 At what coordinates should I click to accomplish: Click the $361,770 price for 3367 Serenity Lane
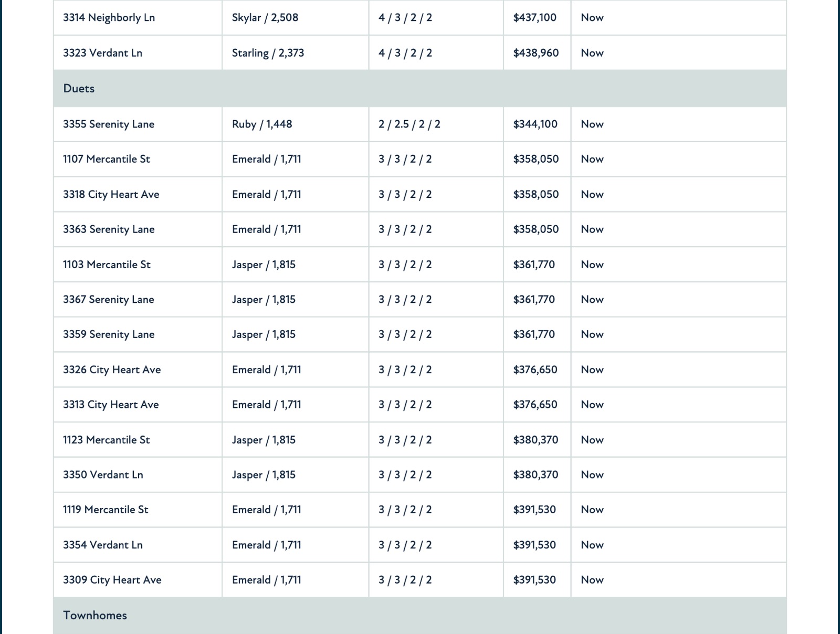(534, 299)
